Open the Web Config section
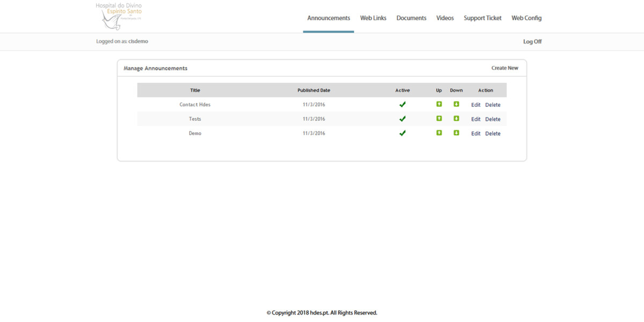This screenshot has width=644, height=322. coord(526,18)
